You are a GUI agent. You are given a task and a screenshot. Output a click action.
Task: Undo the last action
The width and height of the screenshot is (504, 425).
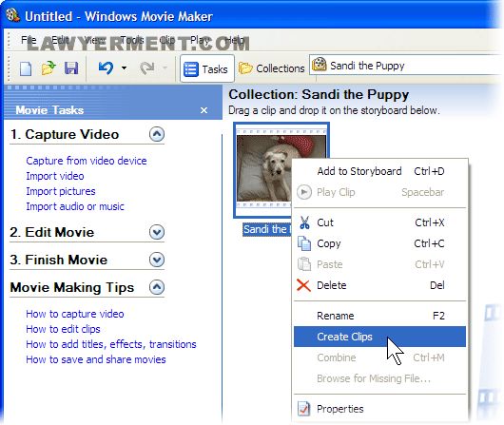point(106,68)
